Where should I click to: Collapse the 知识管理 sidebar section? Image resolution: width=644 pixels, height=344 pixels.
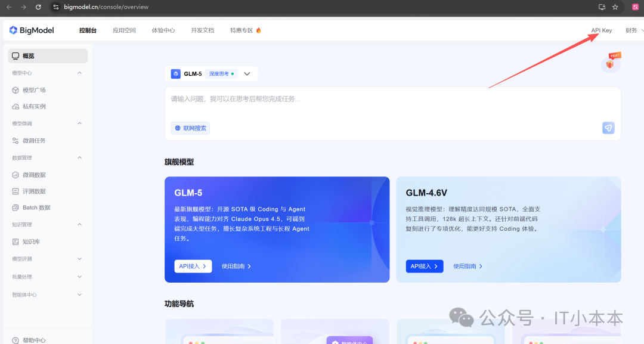80,225
